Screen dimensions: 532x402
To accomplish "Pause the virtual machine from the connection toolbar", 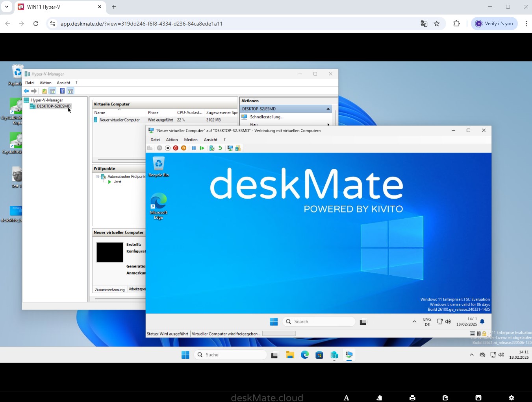I will tap(194, 148).
